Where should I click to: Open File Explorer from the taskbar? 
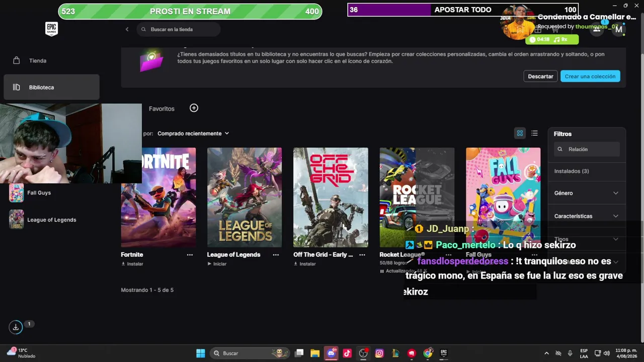(x=315, y=353)
